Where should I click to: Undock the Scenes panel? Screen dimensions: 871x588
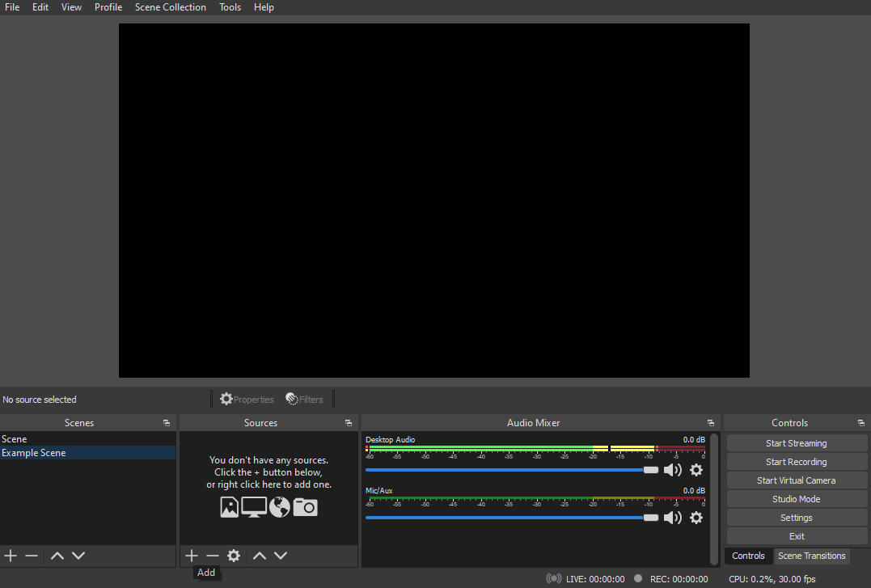(167, 423)
